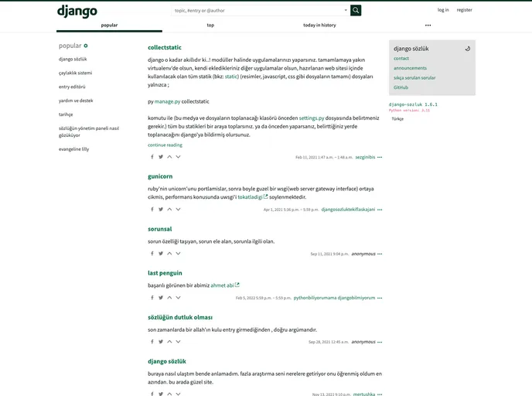Open evangeline lilly topic in sidebar
This screenshot has height=396, width=532.
point(73,149)
